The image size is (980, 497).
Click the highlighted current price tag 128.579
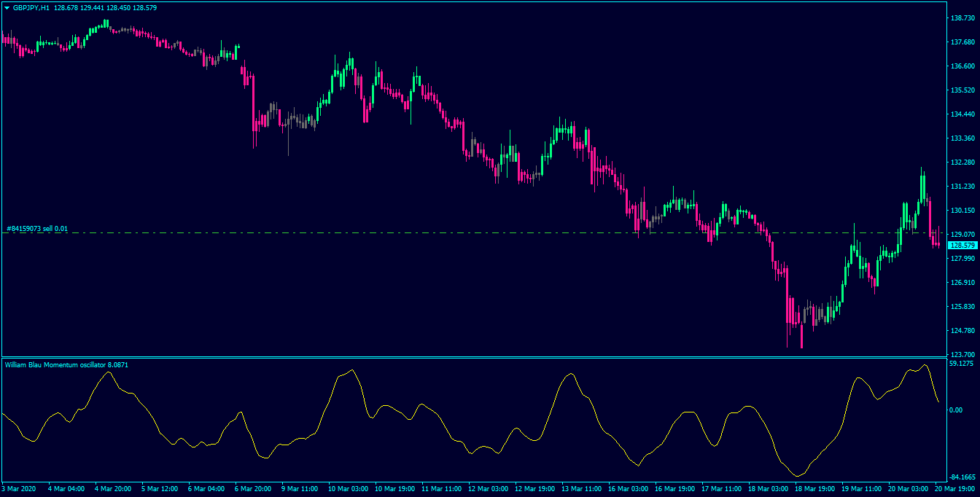(x=962, y=246)
